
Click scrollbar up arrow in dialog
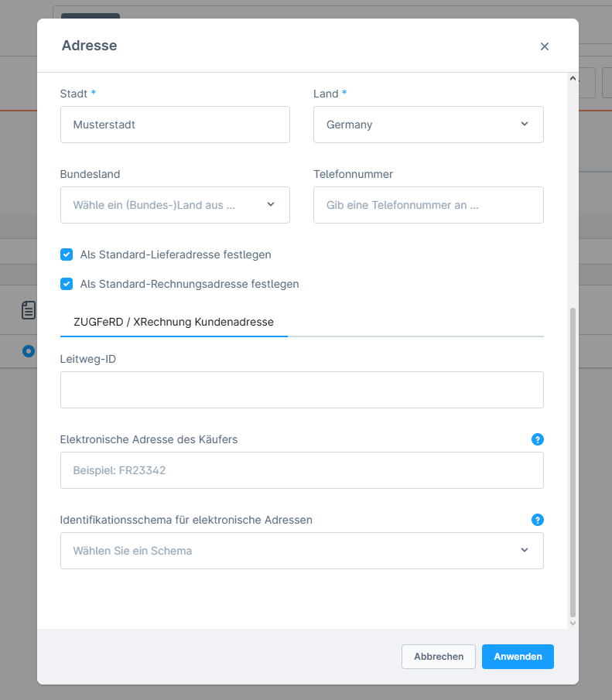573,79
